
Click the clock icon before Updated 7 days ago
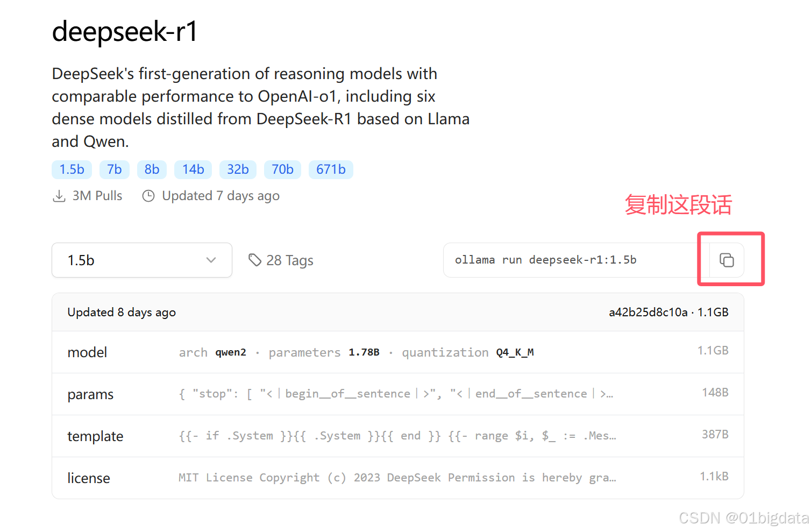pos(148,196)
